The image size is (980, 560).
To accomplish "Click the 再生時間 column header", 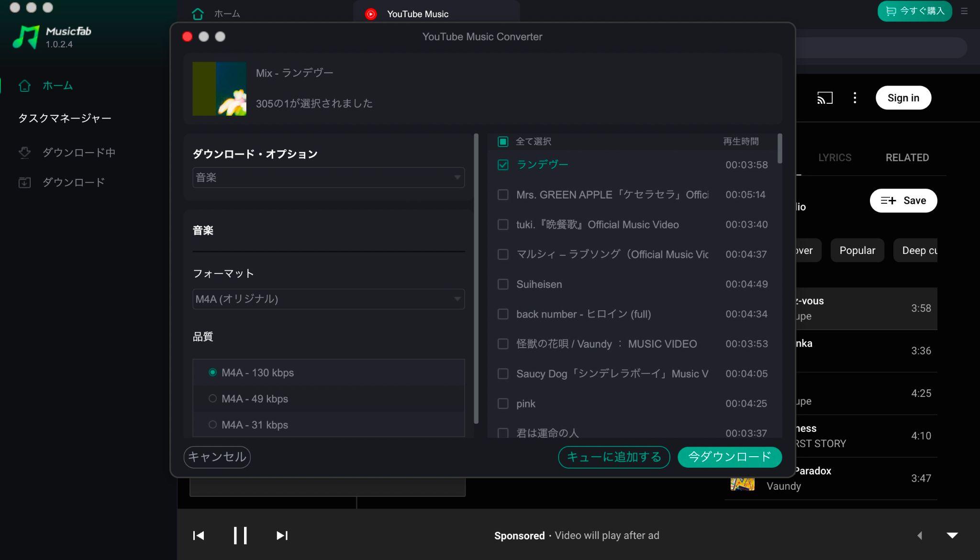I will 741,142.
